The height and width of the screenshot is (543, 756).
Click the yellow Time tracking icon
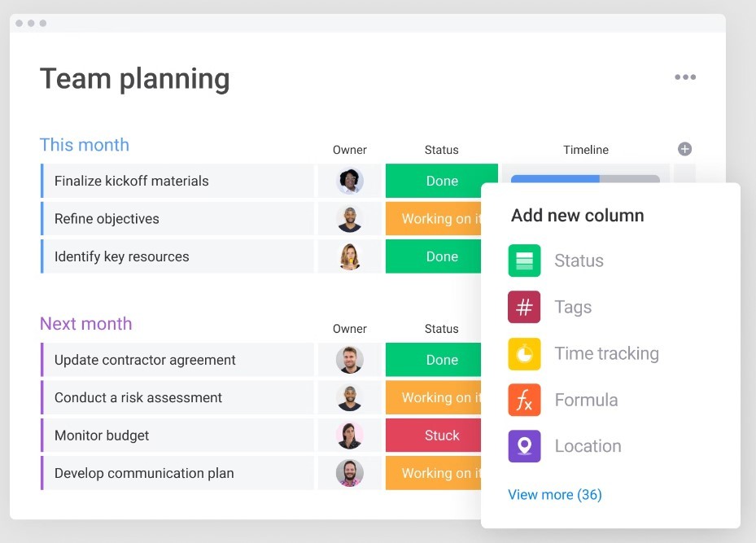coord(524,353)
